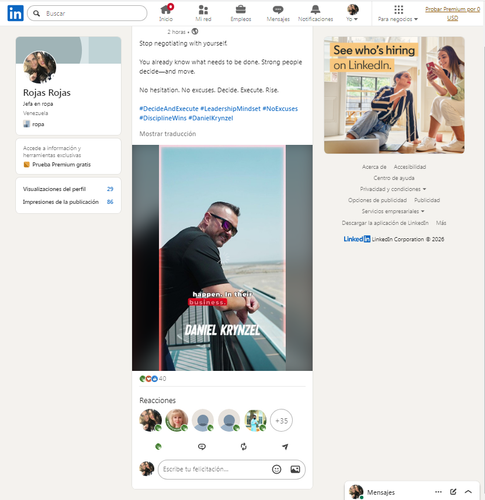Open Rojas Rojas profile picture
485x500 pixels.
pyautogui.click(x=40, y=67)
